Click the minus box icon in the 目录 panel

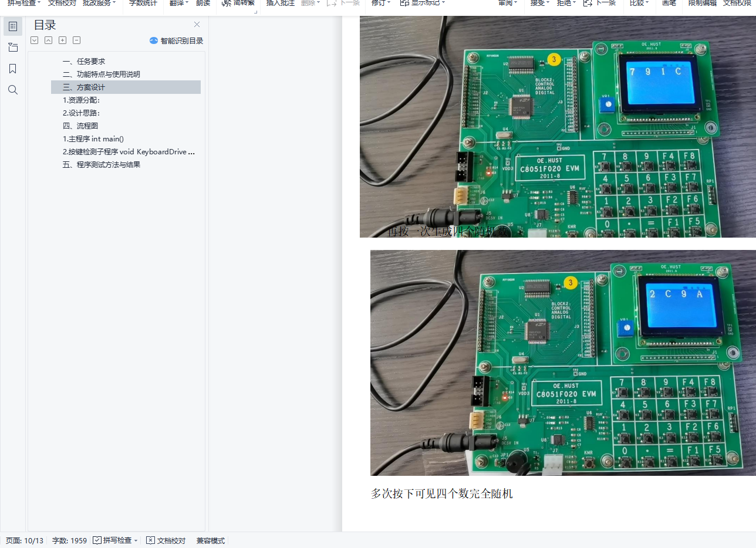[x=77, y=40]
